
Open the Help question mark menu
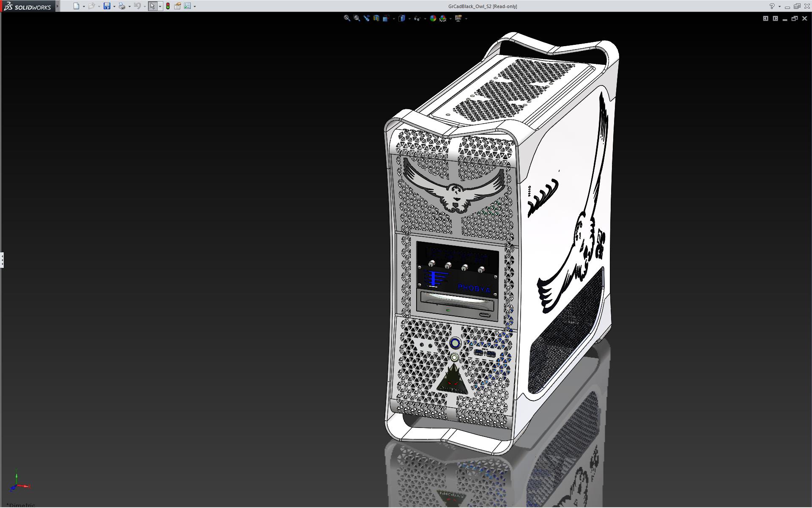pos(772,6)
